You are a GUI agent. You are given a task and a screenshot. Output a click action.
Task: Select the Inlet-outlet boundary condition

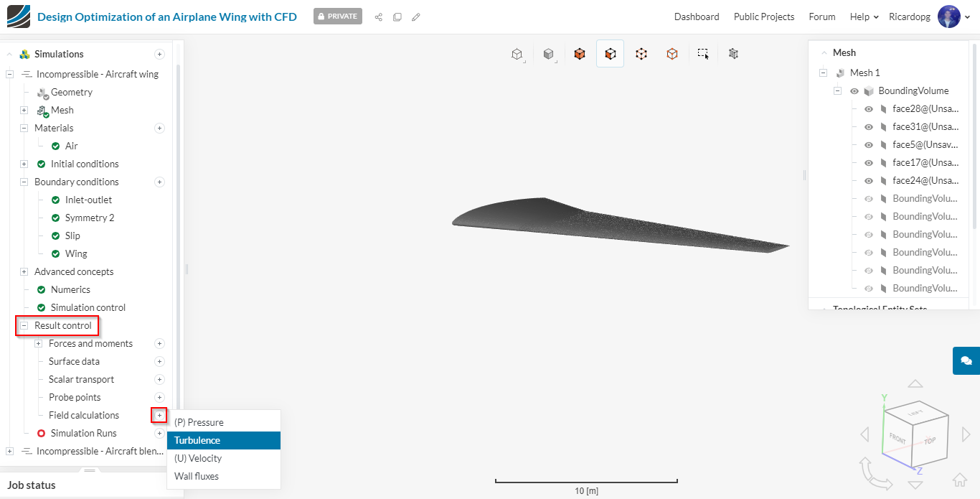click(x=88, y=200)
